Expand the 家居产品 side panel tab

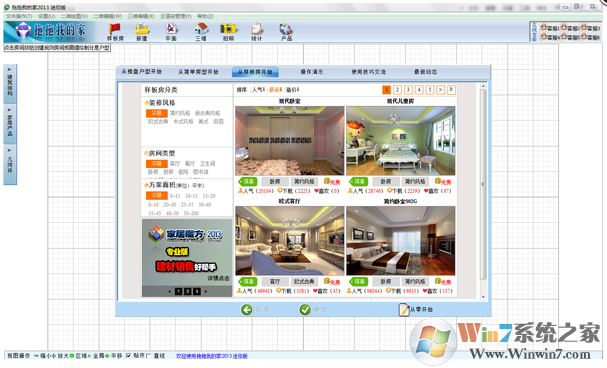click(x=10, y=124)
